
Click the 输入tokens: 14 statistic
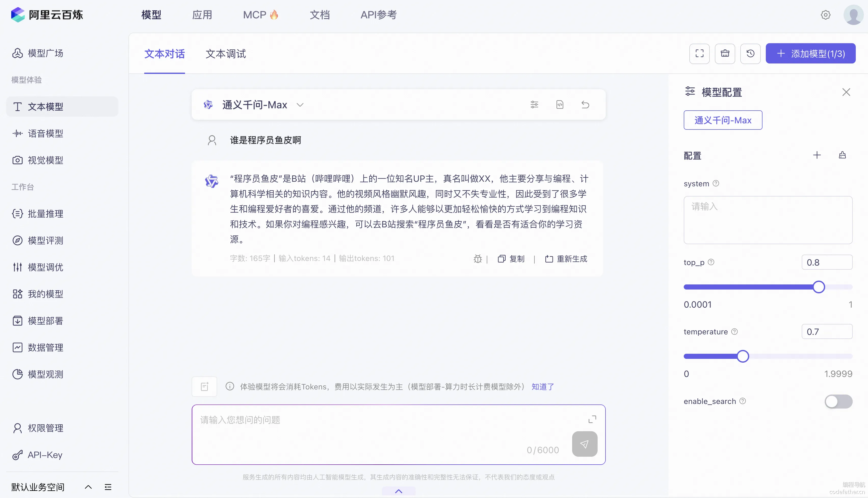[x=304, y=259]
